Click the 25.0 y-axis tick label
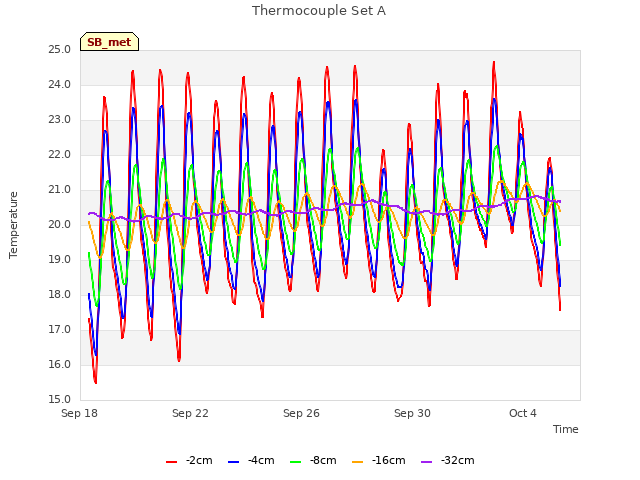This screenshot has height=480, width=640. pos(60,50)
